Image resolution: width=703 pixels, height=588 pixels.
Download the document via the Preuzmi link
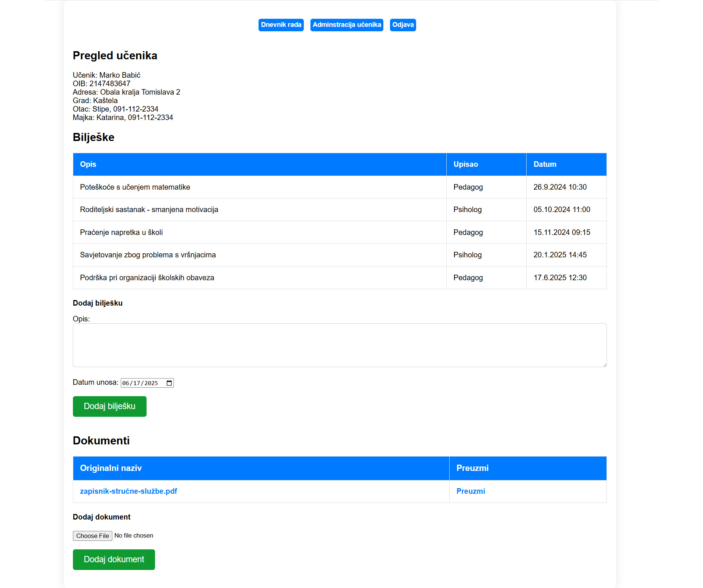471,491
